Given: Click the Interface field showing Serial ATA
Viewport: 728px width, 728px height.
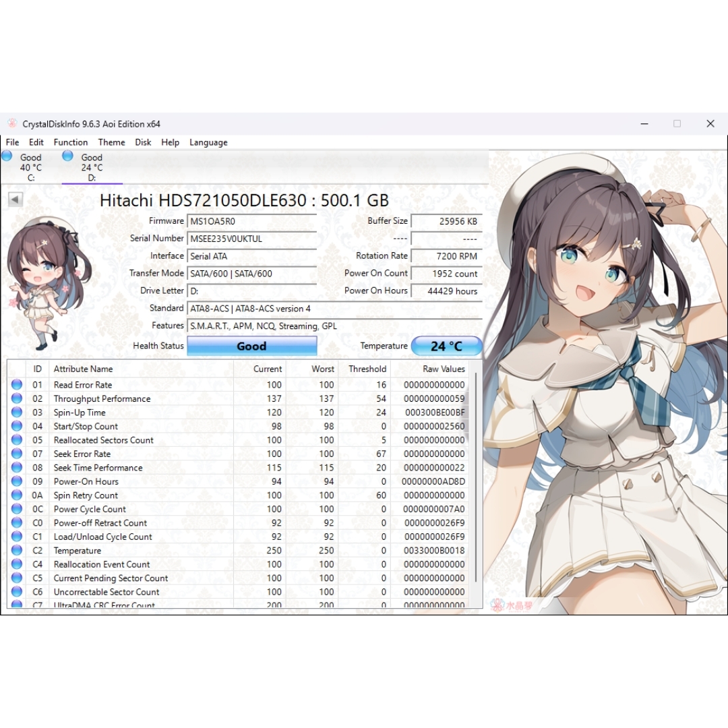Looking at the screenshot, I should 251,256.
